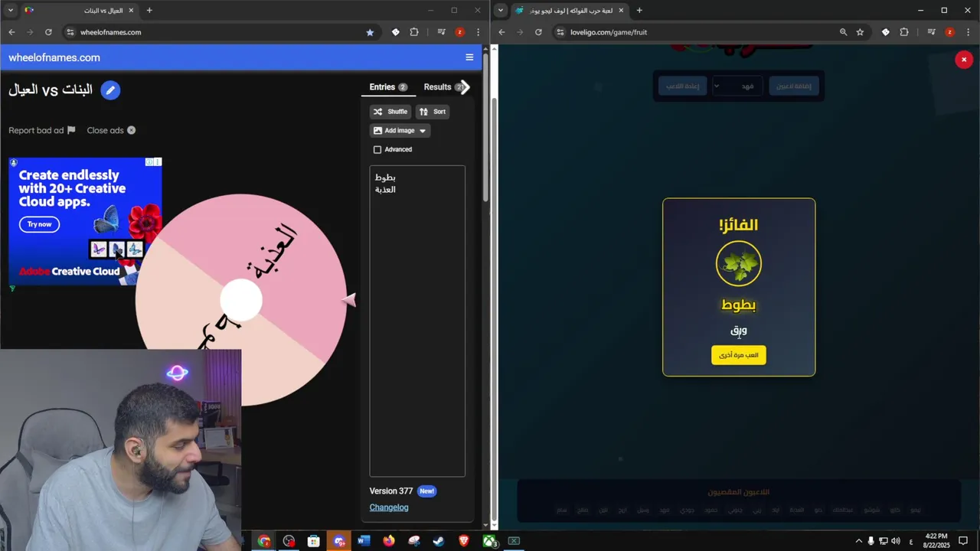Select the loveligo fruit game tab
The image size is (980, 551).
[570, 10]
